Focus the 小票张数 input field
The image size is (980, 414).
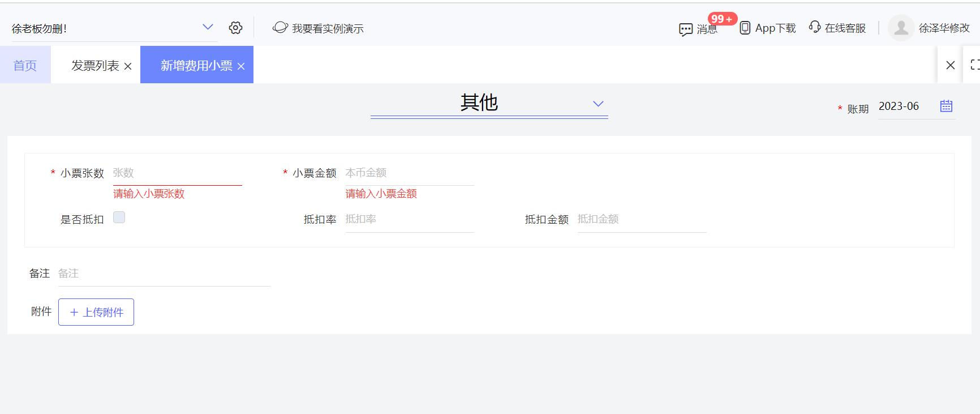[x=178, y=173]
